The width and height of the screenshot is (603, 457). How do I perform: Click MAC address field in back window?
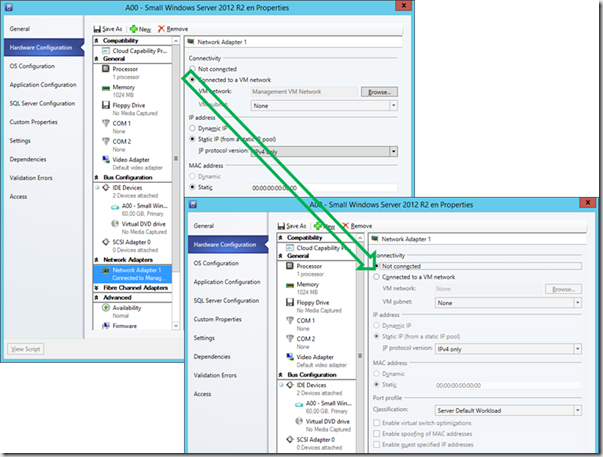point(324,188)
